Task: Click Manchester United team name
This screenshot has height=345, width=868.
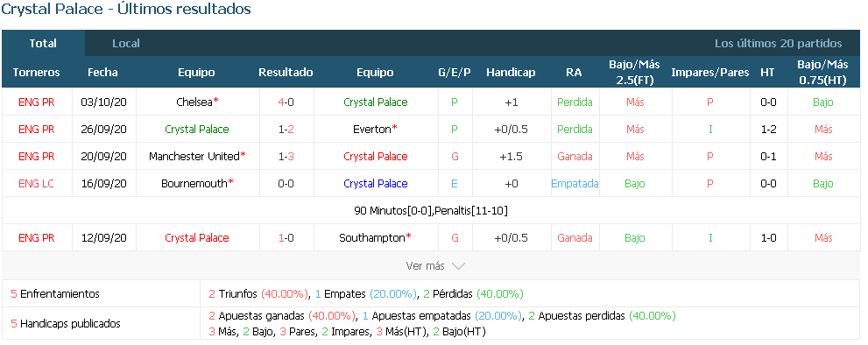Action: tap(194, 156)
